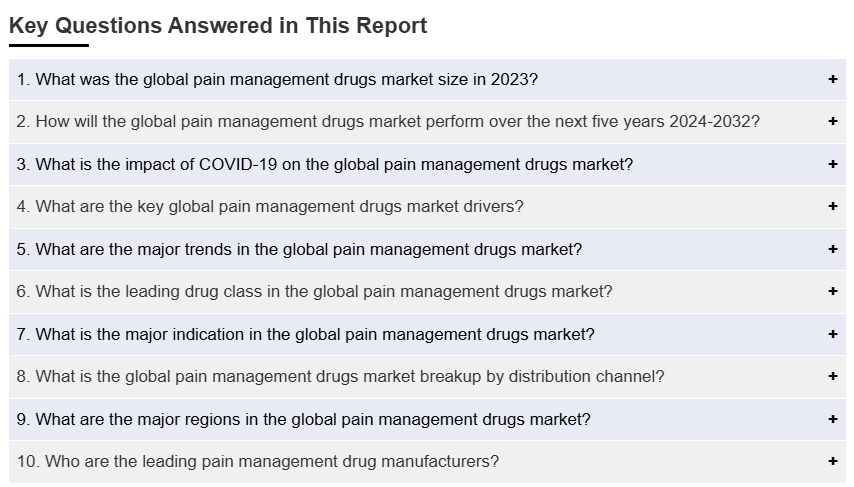The image size is (854, 487).
Task: Expand the leading drug manufacturers question
Action: click(258, 462)
